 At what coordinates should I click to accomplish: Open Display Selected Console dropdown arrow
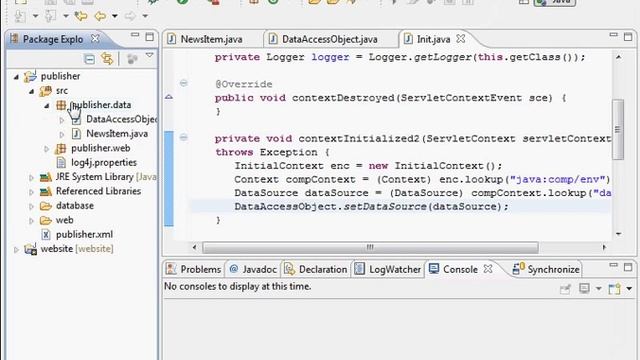[599, 289]
